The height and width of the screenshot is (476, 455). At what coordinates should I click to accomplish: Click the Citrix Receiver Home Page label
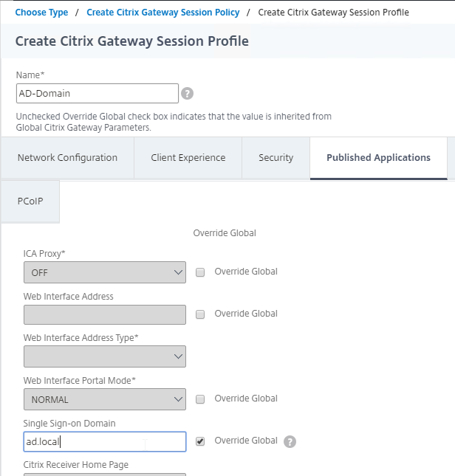point(75,465)
